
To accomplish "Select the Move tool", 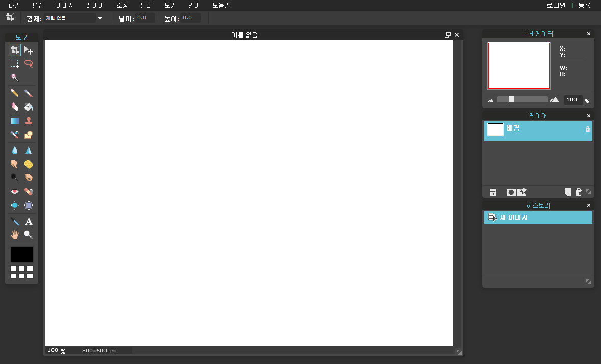I will click(29, 50).
